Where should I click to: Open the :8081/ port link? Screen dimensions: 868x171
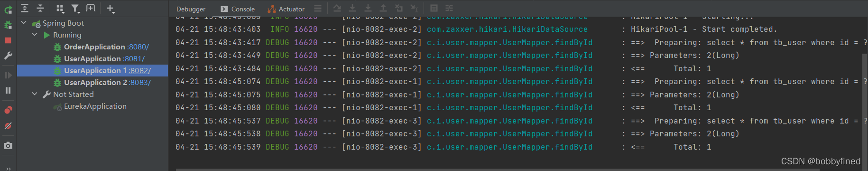pyautogui.click(x=134, y=58)
